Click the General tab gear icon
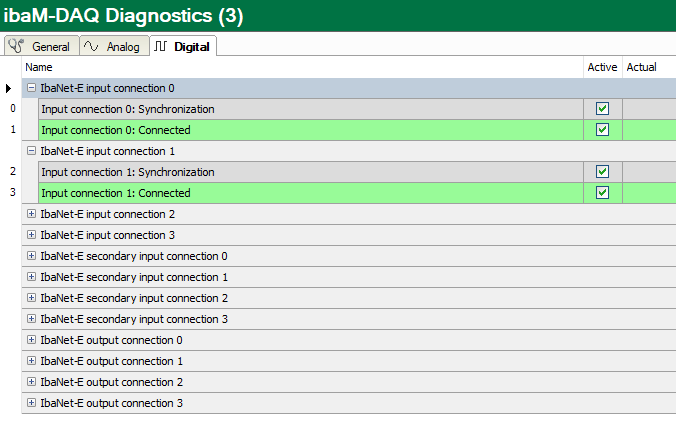 point(17,46)
